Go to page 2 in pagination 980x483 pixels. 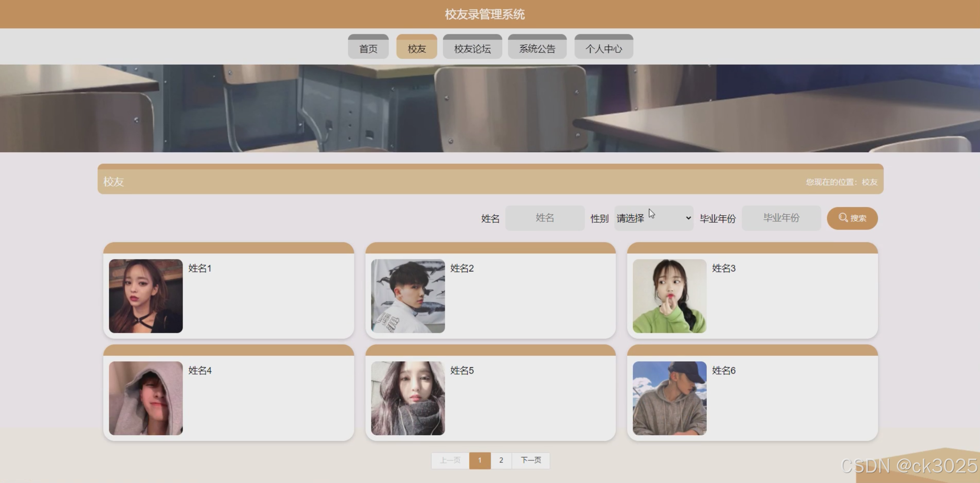coord(501,460)
